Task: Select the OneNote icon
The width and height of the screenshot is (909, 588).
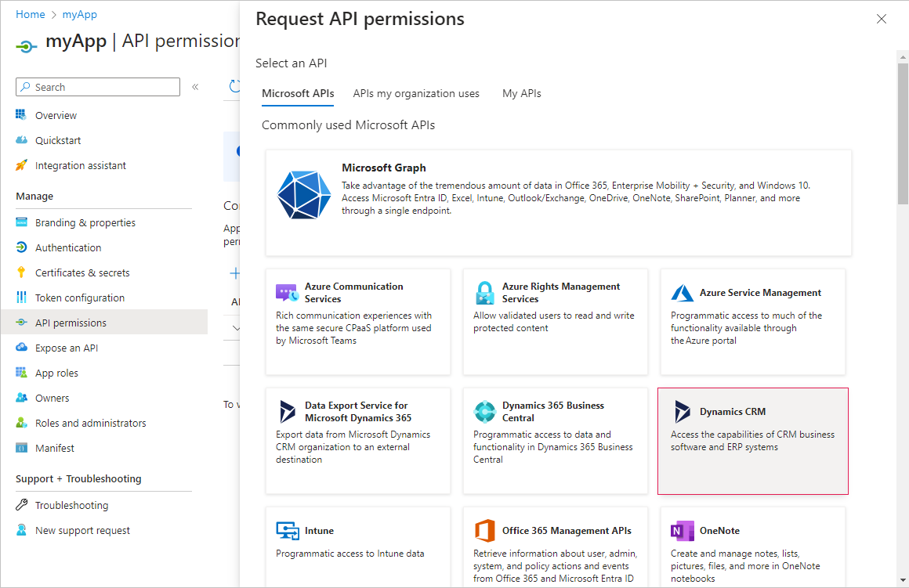Action: [x=683, y=531]
